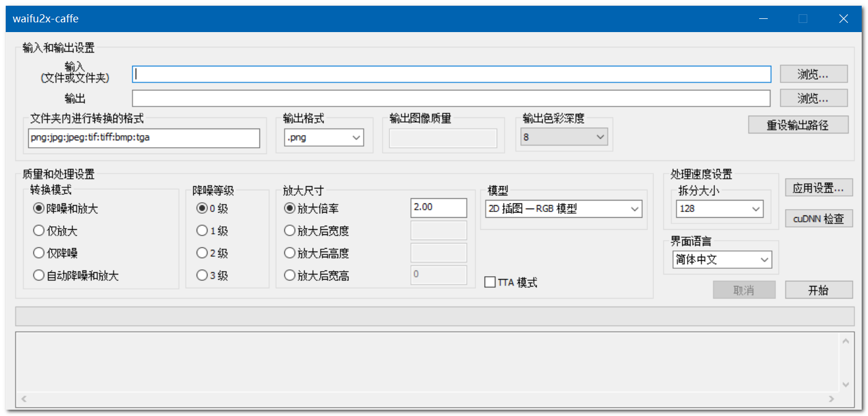868x416 pixels.
Task: Open 应用设置 dialog
Action: click(x=819, y=187)
